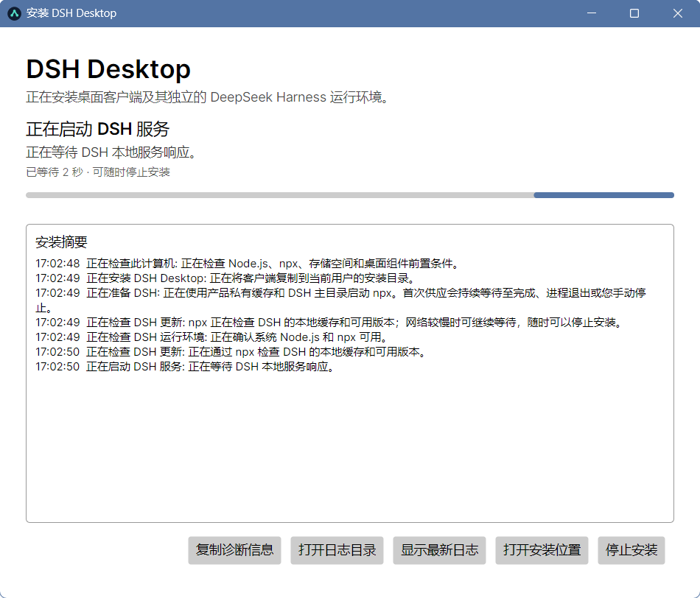The height and width of the screenshot is (598, 700).
Task: Click 复制诊断信息 button
Action: 234,550
